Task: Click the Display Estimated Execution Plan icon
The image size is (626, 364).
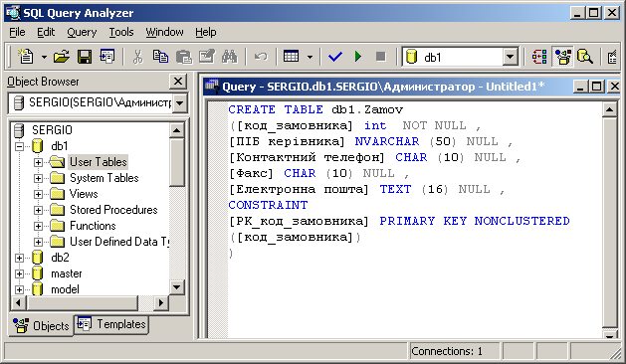Action: 539,57
